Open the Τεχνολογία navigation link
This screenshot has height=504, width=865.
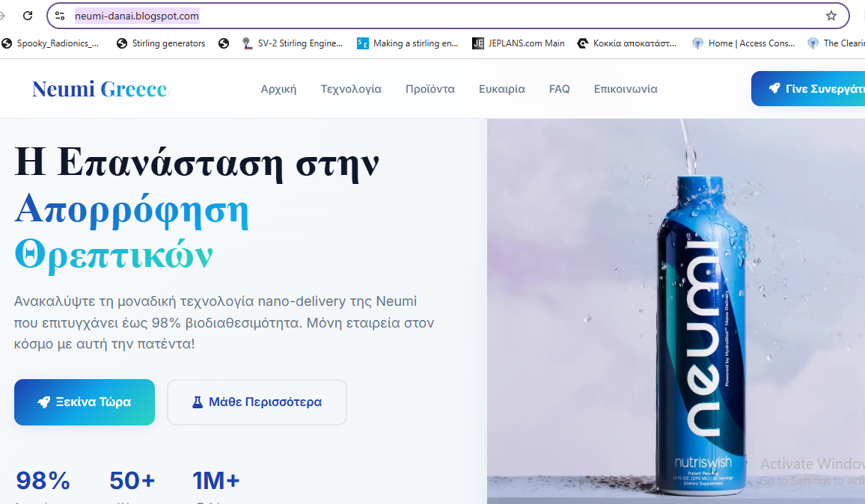(351, 89)
